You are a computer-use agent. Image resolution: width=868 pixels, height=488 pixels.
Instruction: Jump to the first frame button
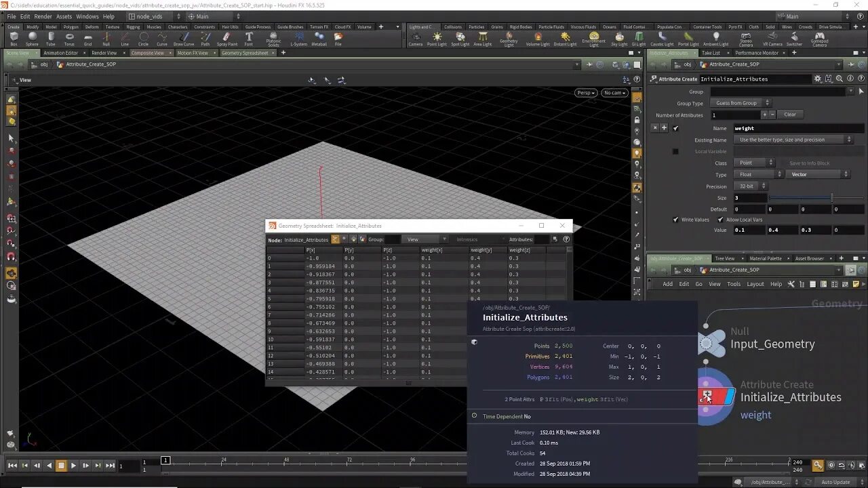tap(12, 466)
